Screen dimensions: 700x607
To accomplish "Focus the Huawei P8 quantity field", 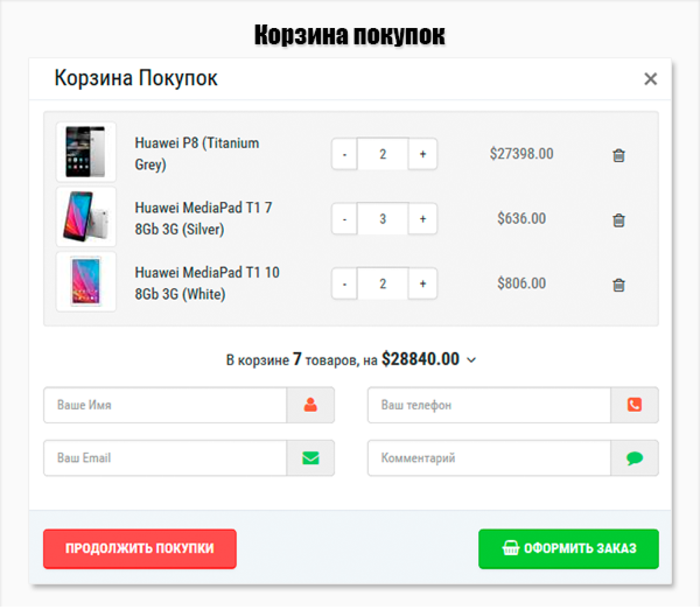I will click(x=383, y=154).
